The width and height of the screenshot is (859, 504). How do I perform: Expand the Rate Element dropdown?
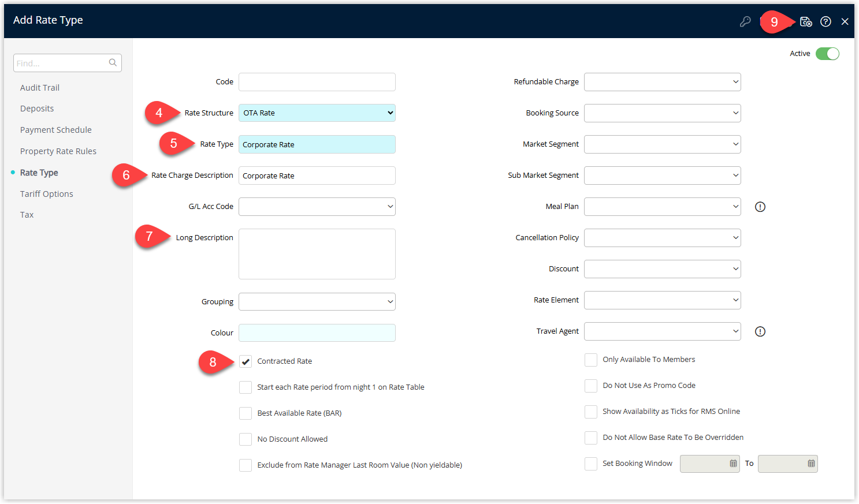coord(663,300)
